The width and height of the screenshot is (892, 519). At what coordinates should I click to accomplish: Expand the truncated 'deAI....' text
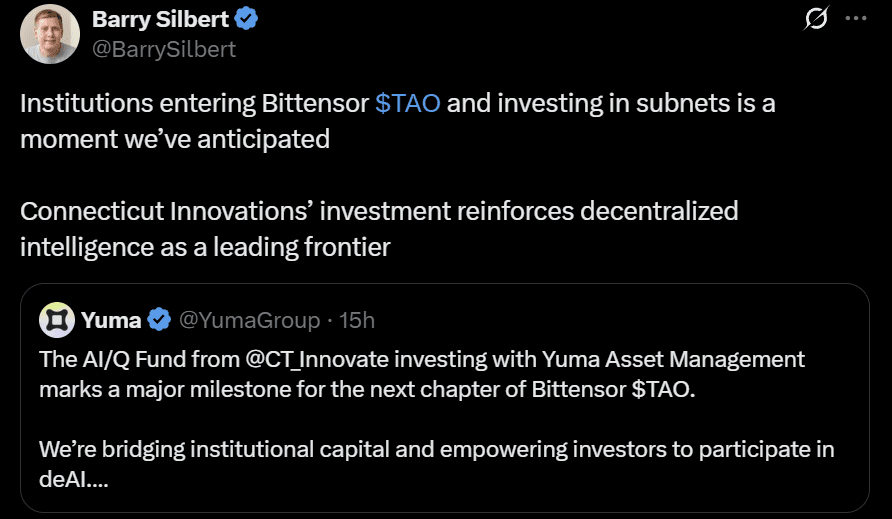pyautogui.click(x=75, y=479)
